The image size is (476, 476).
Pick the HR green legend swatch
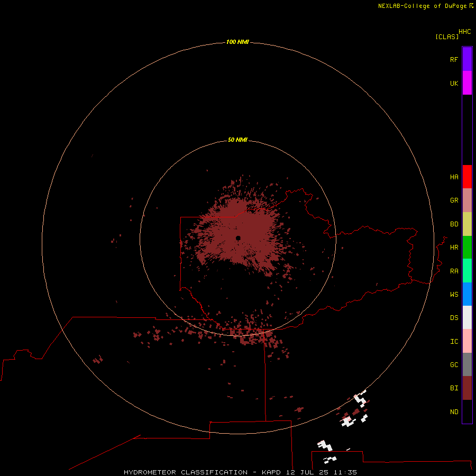click(x=467, y=248)
